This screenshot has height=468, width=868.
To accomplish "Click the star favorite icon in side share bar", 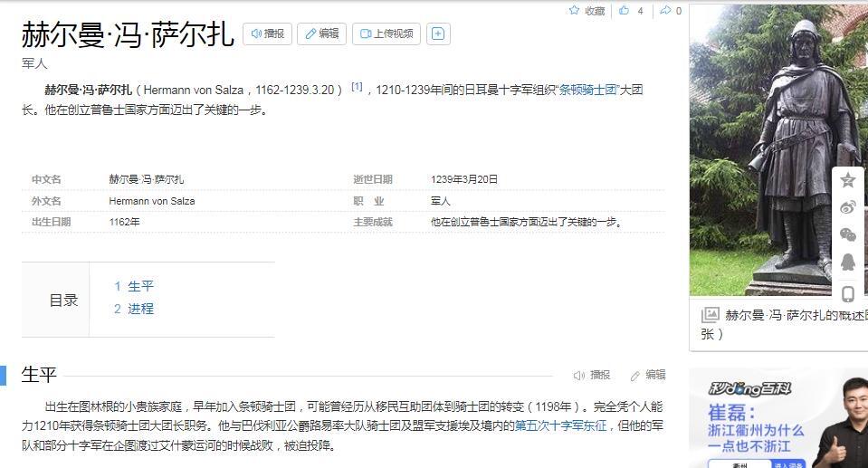I will pos(847,180).
